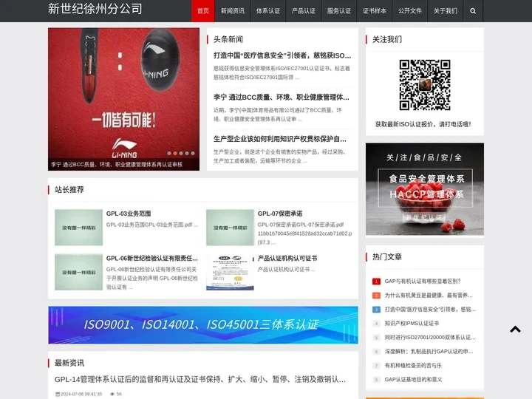The image size is (532, 399).
Task: Open hot article 为什么有机黄豆是最健康
Action: point(429,295)
